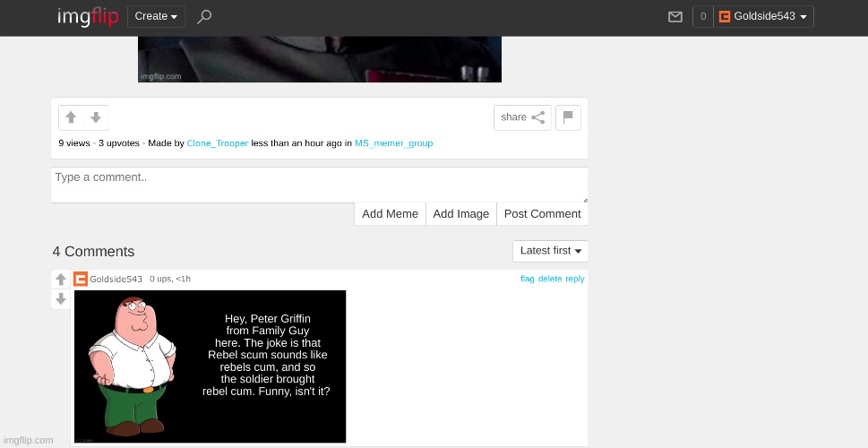Click the notifications counter showing 0
Viewport: 868px width, 448px height.
[703, 17]
